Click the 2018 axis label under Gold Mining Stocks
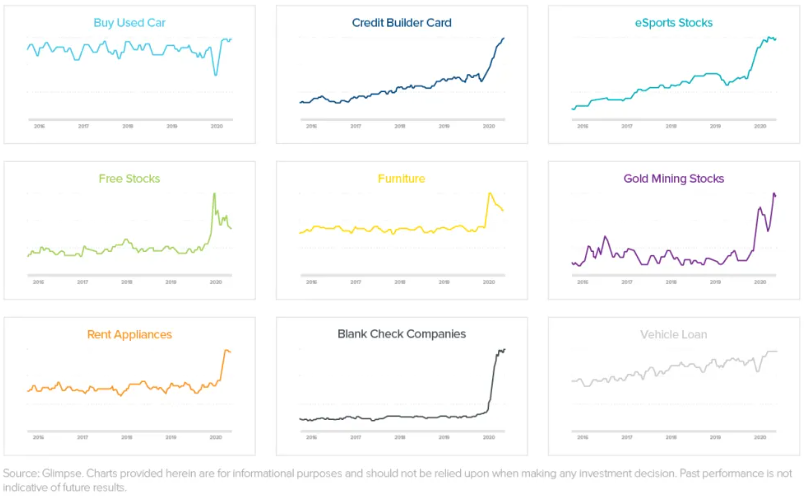The width and height of the screenshot is (804, 496). 671,283
